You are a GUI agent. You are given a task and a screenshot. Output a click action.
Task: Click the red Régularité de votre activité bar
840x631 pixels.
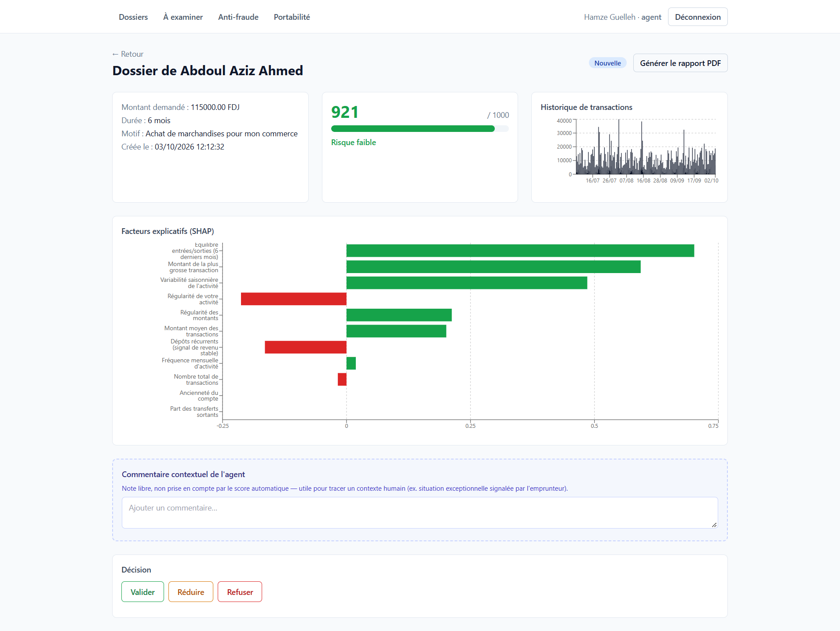294,299
